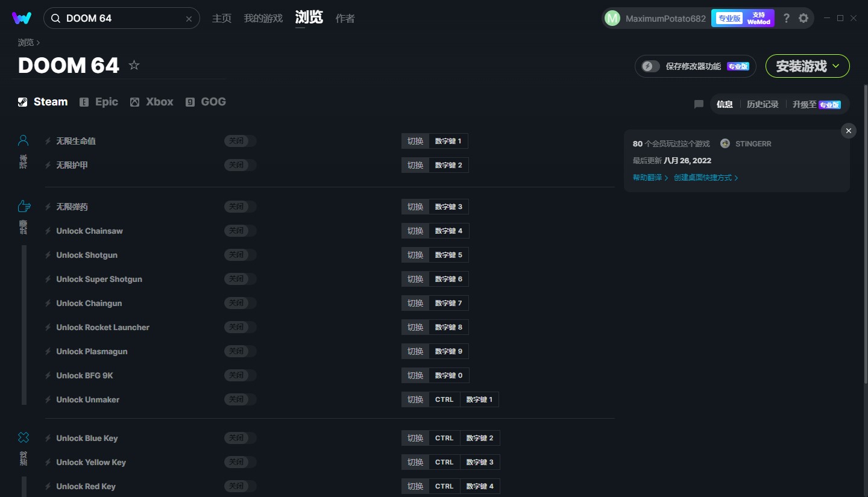Click the lightning icon beside 无限生命值
Screen dimensions: 868x497
[x=48, y=141]
